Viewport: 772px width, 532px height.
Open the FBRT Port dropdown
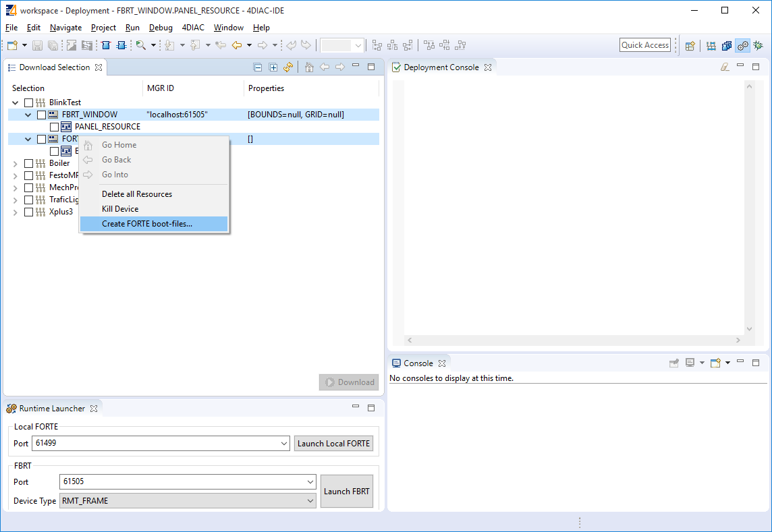pyautogui.click(x=311, y=481)
